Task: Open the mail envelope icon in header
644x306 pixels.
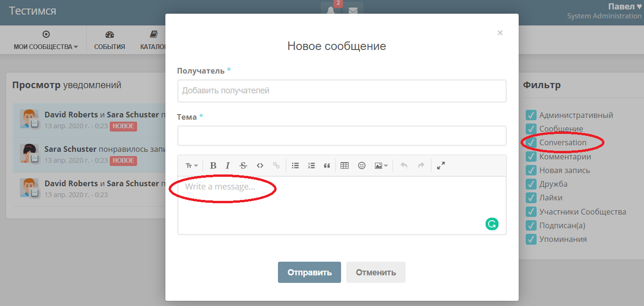Action: 353,10
